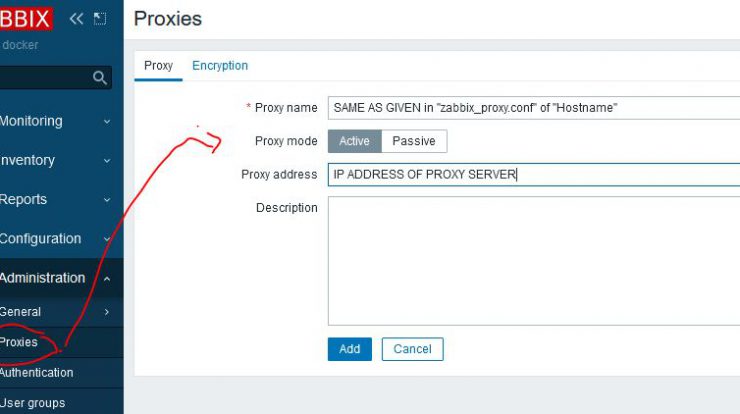The width and height of the screenshot is (740, 414).
Task: Click the Cancel button
Action: (412, 349)
